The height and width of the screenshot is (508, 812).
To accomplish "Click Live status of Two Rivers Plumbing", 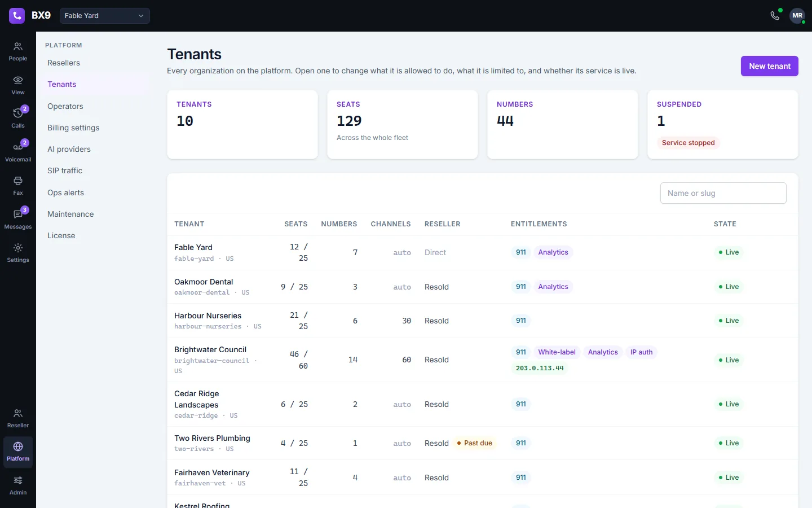I will click(729, 443).
